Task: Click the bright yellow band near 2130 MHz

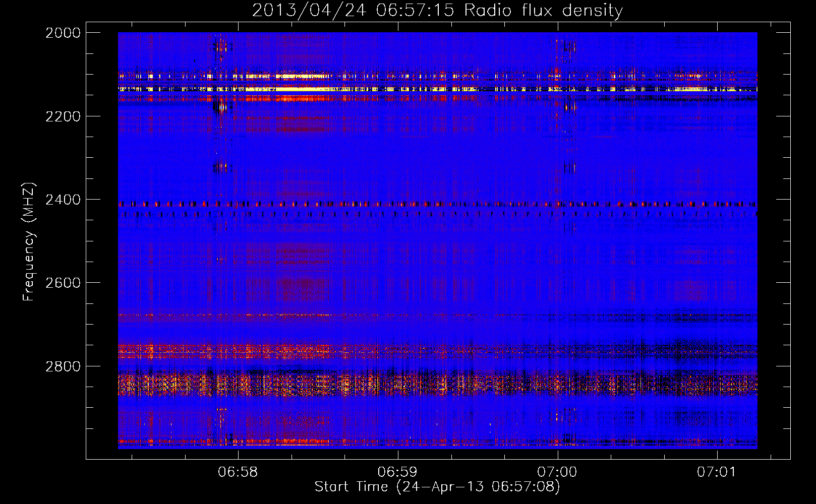Action: click(303, 89)
